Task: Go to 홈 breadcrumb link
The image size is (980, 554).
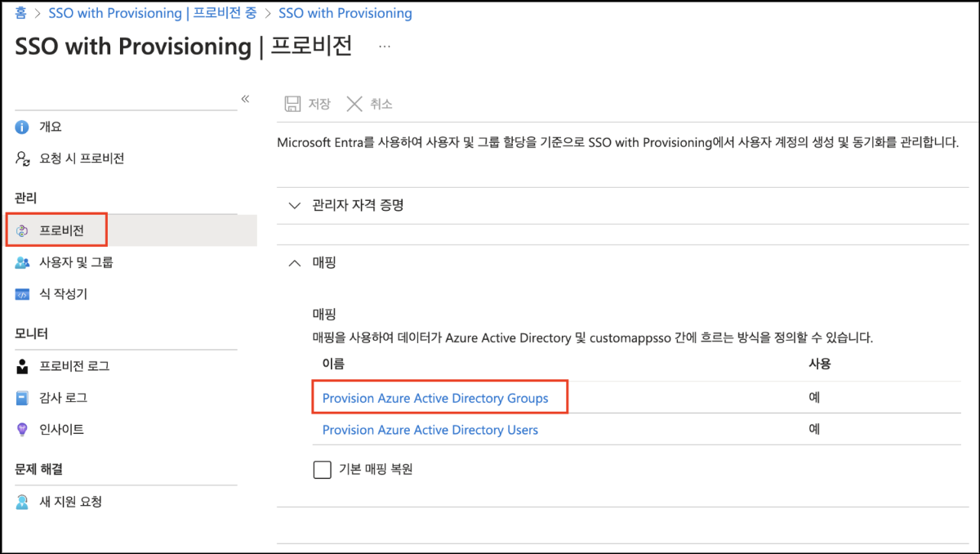Action: tap(21, 14)
